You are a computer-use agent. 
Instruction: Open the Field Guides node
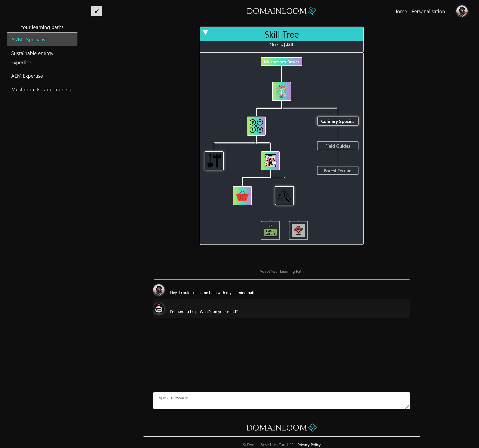337,146
